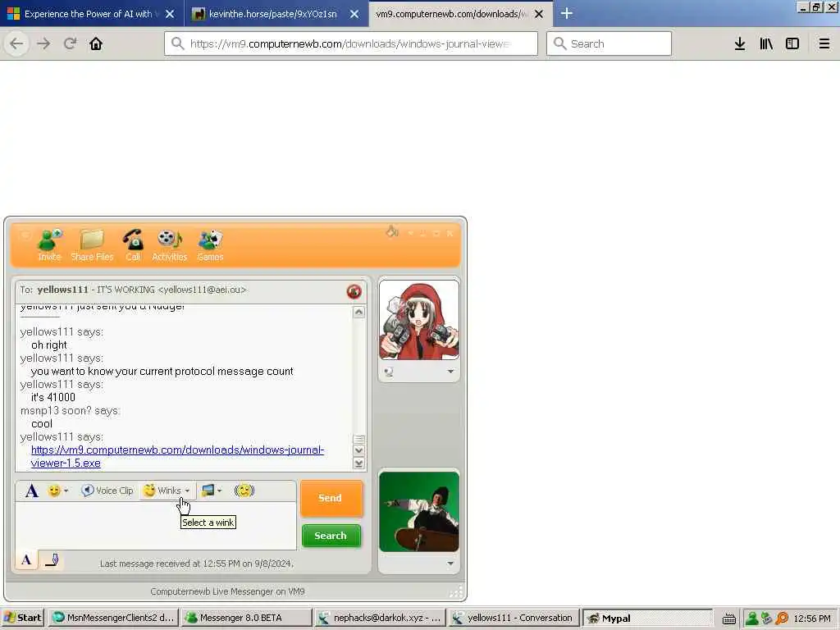Screen dimensions: 840x630
Task: Click the webcam icon under contact picture
Action: click(x=389, y=372)
